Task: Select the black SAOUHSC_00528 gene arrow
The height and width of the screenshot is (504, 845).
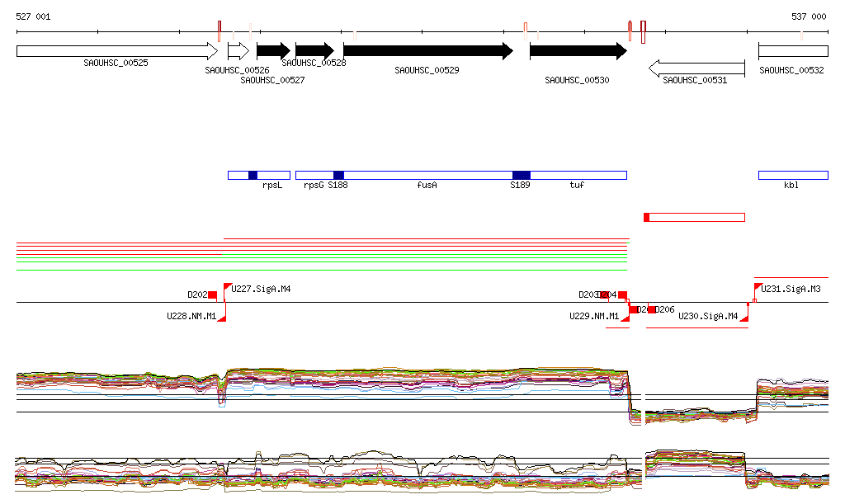Action: (x=314, y=51)
